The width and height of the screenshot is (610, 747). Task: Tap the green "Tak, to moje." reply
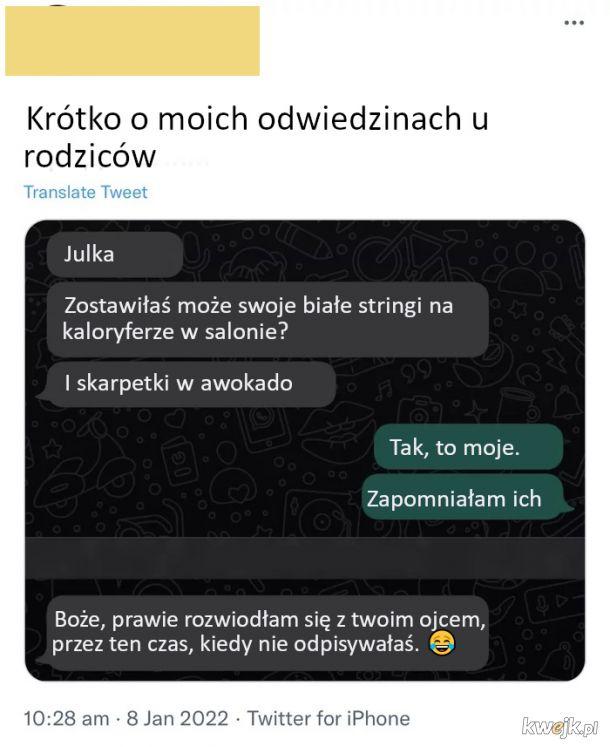468,447
